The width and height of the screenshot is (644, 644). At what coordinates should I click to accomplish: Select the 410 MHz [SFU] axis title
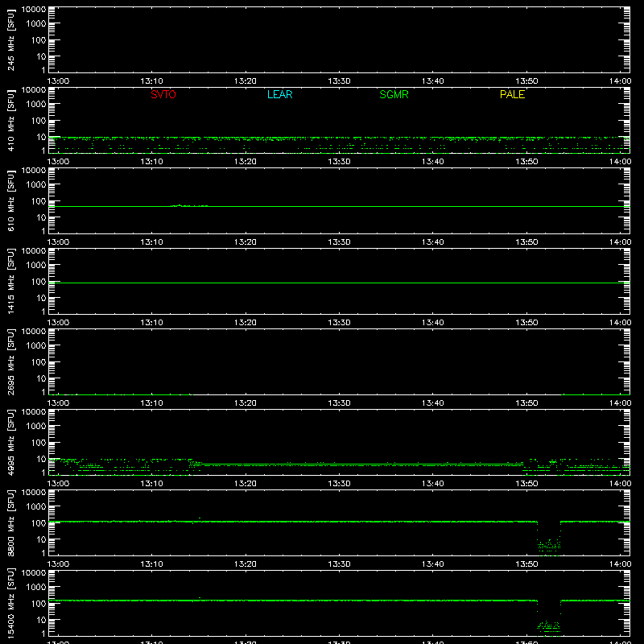[10, 120]
